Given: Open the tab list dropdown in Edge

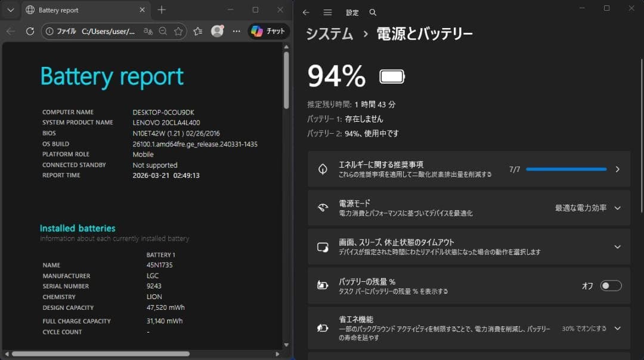Looking at the screenshot, I should (x=11, y=10).
